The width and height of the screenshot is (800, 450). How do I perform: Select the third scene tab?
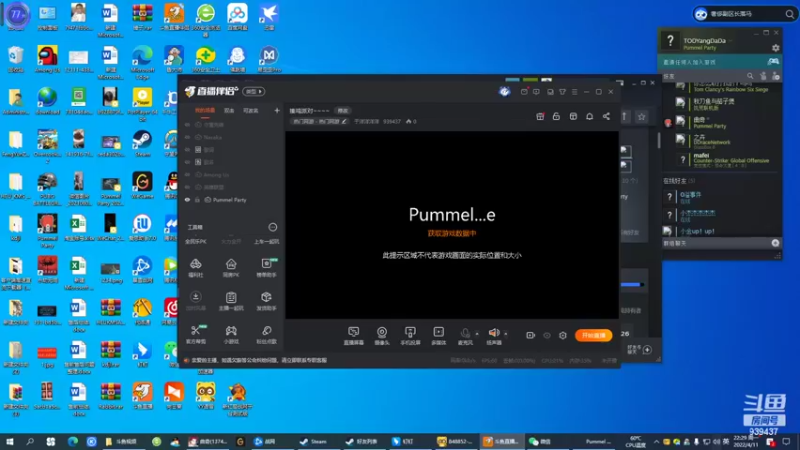coord(251,111)
